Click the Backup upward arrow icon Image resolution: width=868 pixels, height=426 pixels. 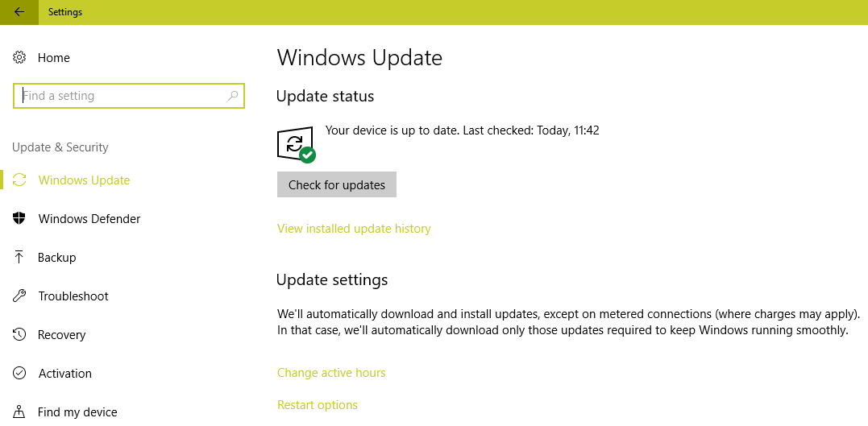tap(19, 258)
